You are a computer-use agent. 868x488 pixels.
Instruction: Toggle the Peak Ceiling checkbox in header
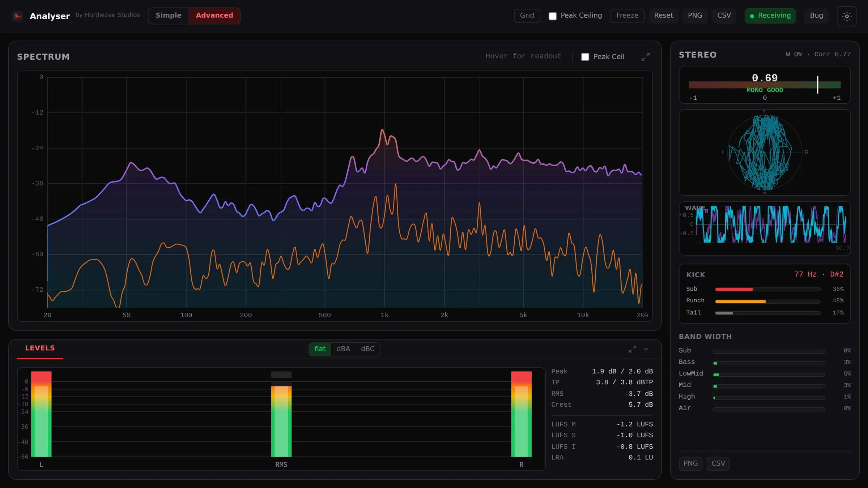click(552, 16)
